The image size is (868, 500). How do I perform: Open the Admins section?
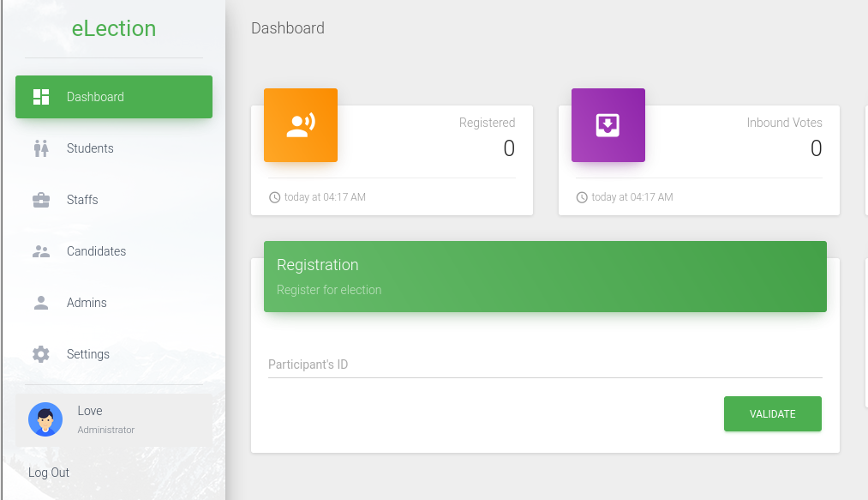(114, 303)
